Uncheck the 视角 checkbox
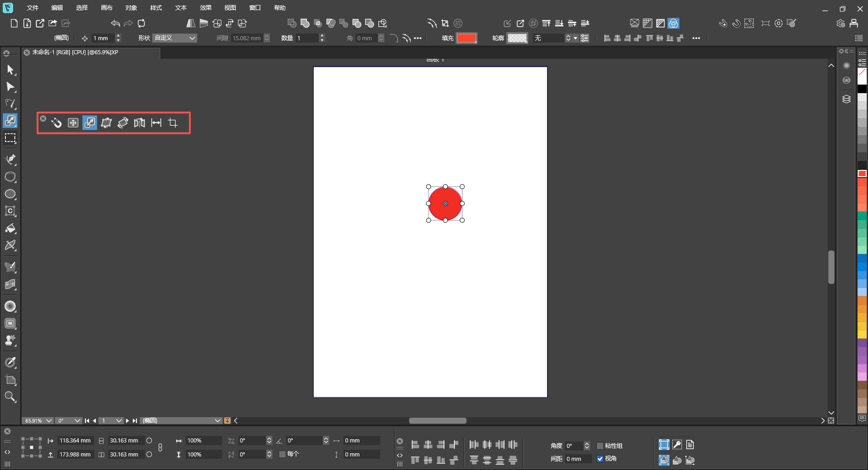868x470 pixels. tap(600, 459)
